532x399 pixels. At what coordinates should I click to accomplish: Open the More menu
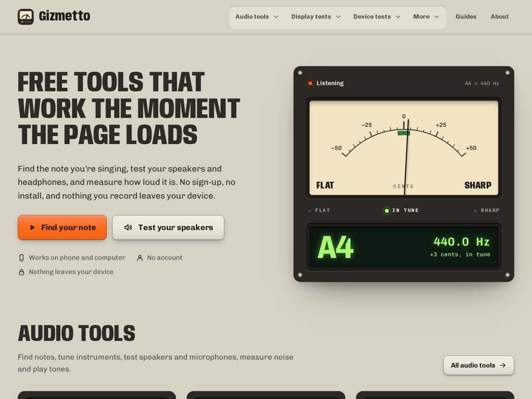pos(426,17)
